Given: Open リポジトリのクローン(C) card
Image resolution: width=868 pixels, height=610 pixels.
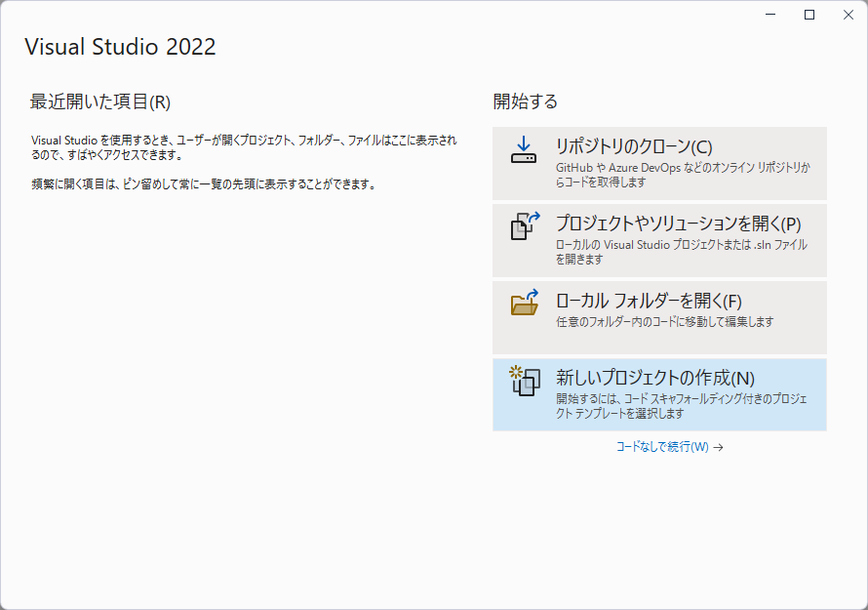Looking at the screenshot, I should click(659, 163).
